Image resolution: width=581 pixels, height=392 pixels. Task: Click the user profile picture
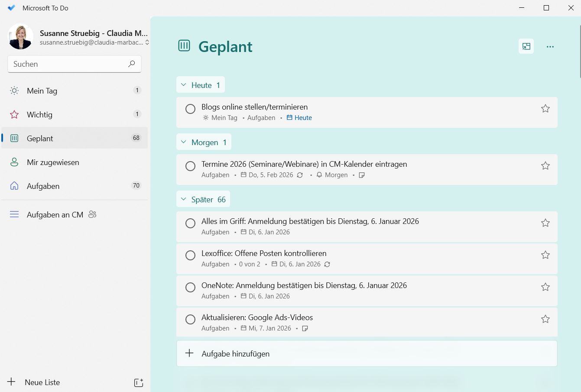(20, 37)
